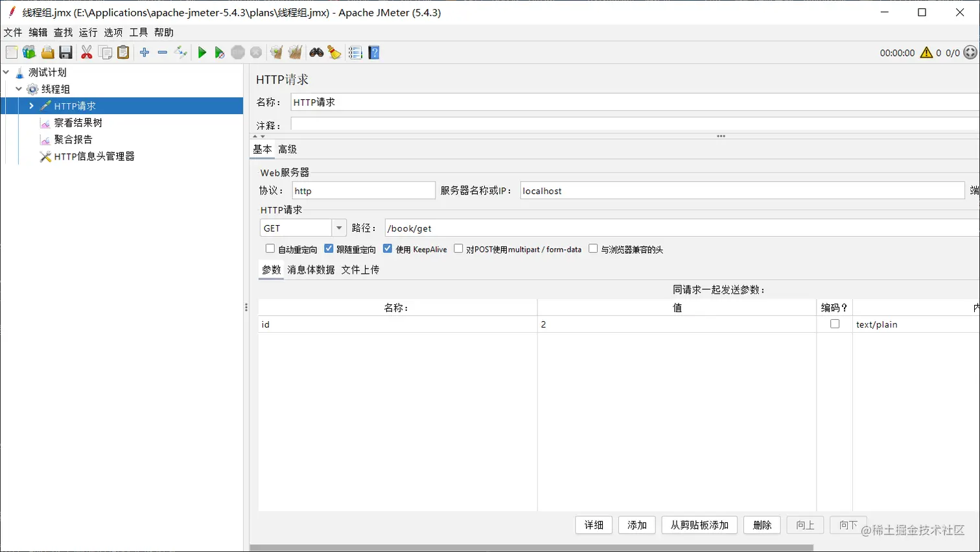Screen dimensions: 980x552
Task: Select the 察看结果树 listener in the tree
Action: 78,123
